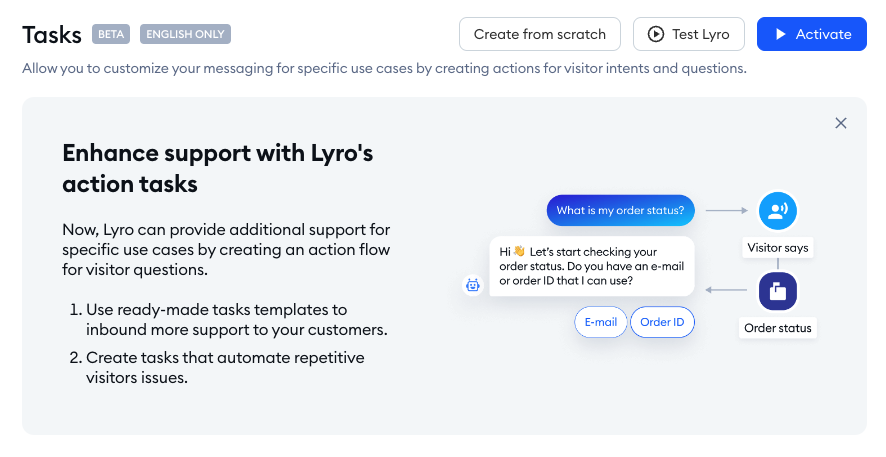Dismiss the Lyro action tasks banner
This screenshot has width=886, height=457.
pyautogui.click(x=841, y=123)
